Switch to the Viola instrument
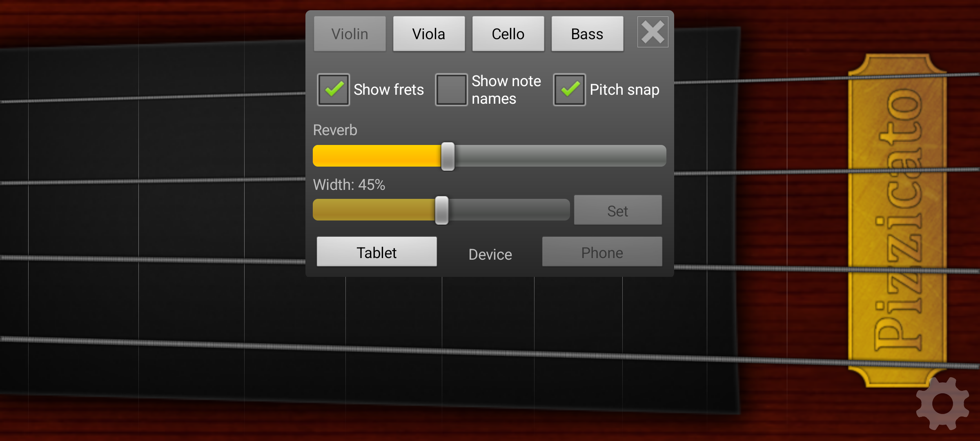Viewport: 980px width, 441px height. coord(429,34)
